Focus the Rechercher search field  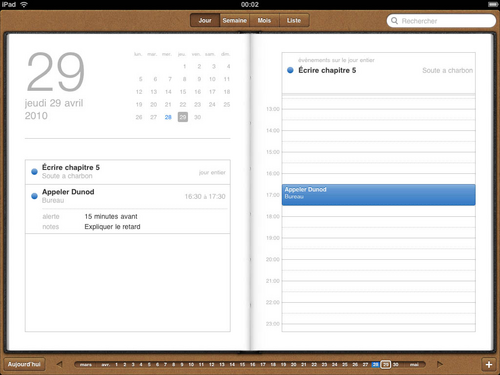coord(441,21)
